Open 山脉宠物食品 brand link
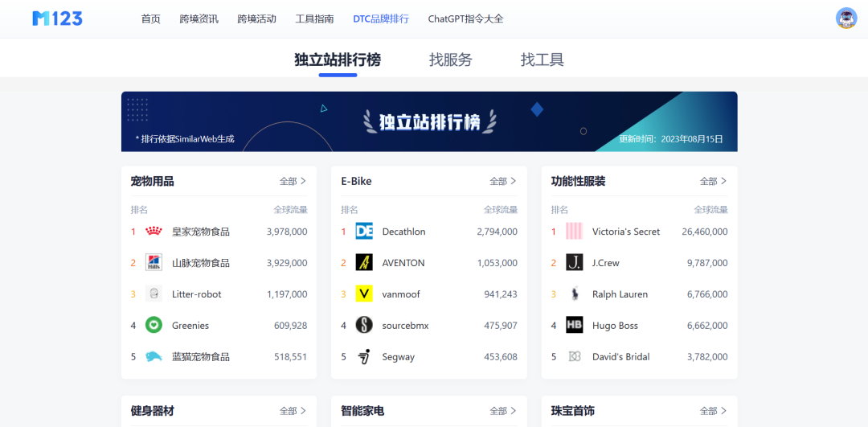 tap(201, 262)
